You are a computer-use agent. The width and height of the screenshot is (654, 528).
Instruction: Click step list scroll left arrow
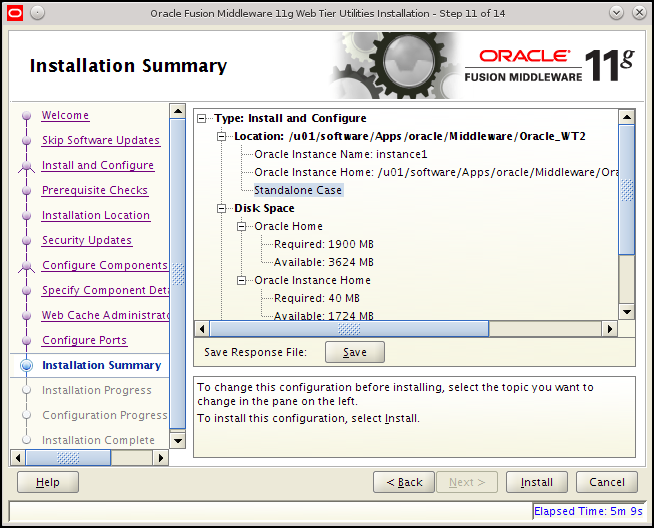coord(18,458)
